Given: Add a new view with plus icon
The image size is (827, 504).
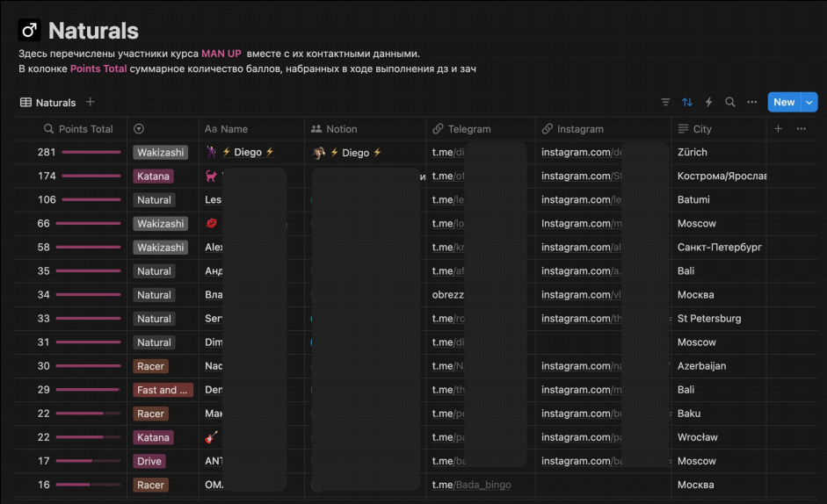Looking at the screenshot, I should [x=91, y=103].
